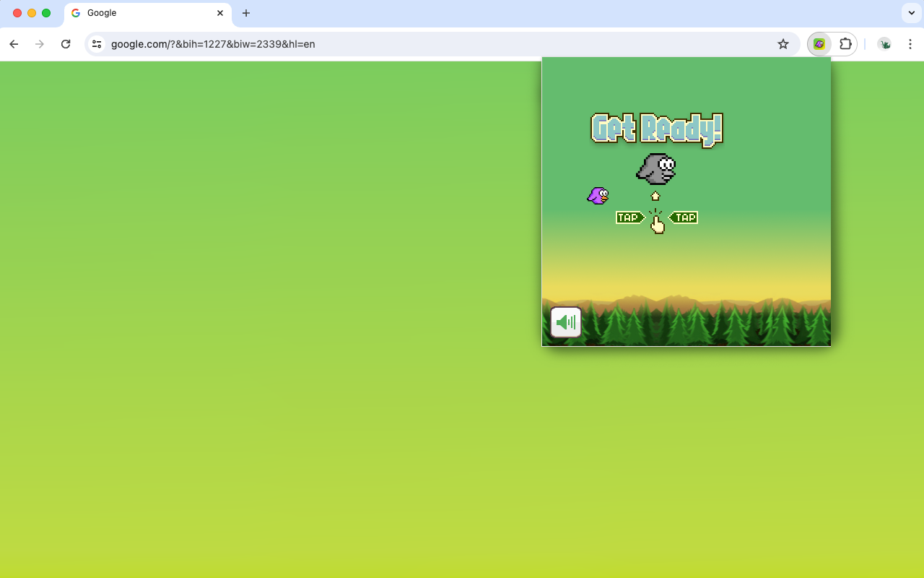Go back to previous page
924x578 pixels.
14,44
